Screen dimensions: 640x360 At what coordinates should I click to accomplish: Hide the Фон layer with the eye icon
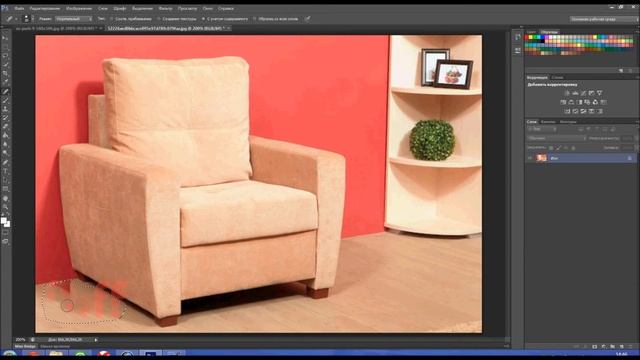click(530, 158)
